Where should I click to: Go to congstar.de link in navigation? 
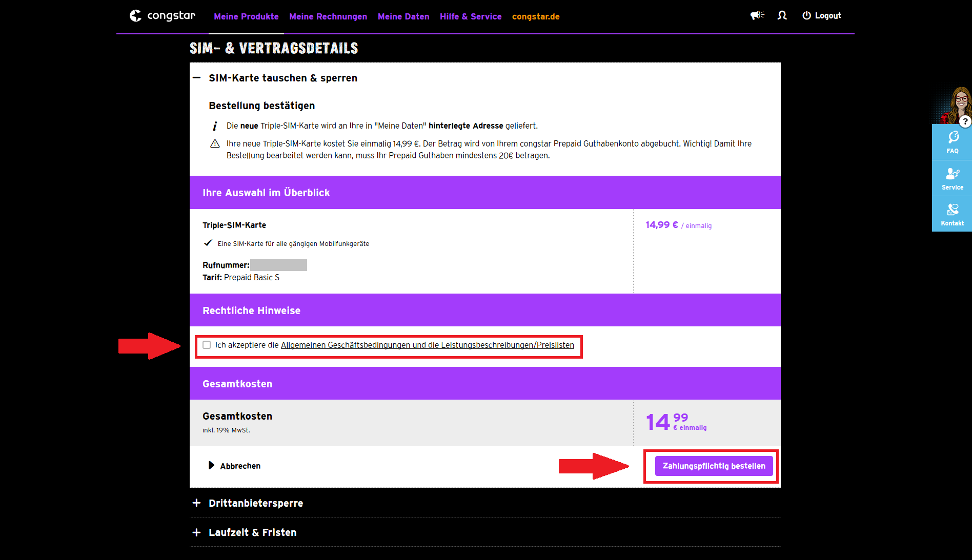536,16
